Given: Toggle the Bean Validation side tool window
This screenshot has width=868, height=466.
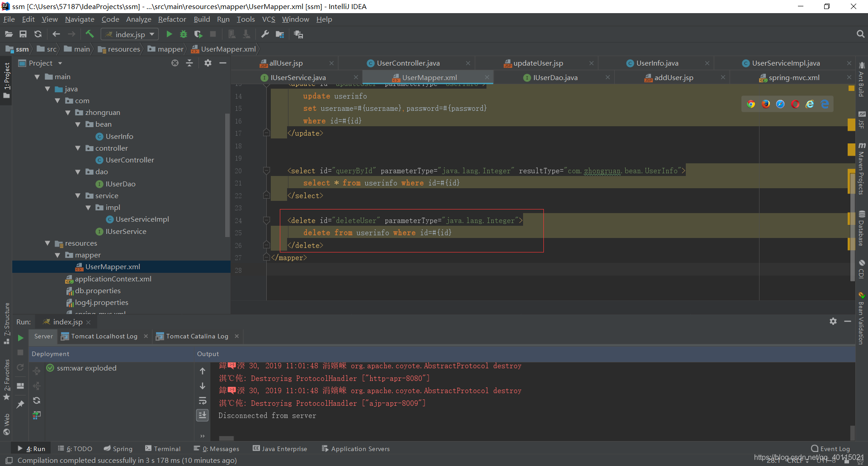Looking at the screenshot, I should (862, 319).
